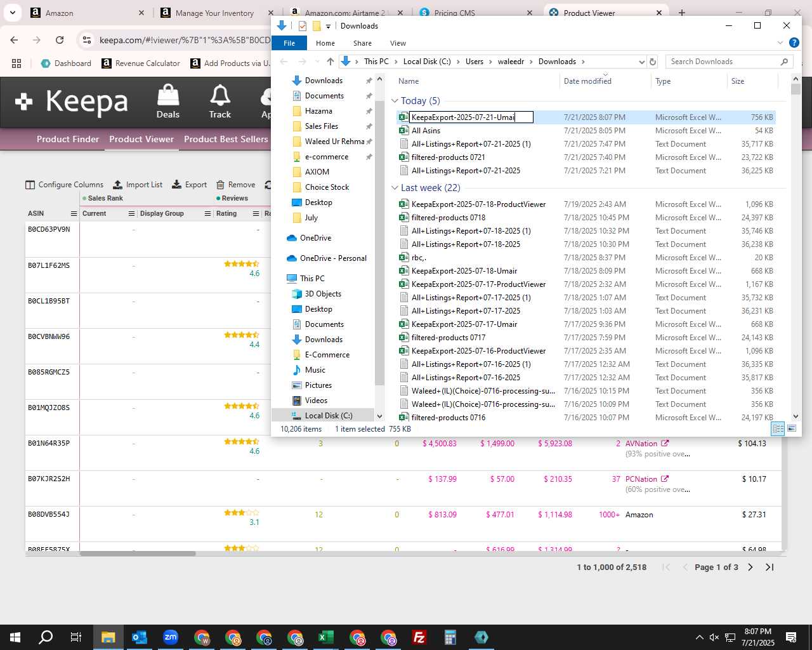Switch to Product Finder tab in Keepa
The height and width of the screenshot is (650, 812).
68,139
